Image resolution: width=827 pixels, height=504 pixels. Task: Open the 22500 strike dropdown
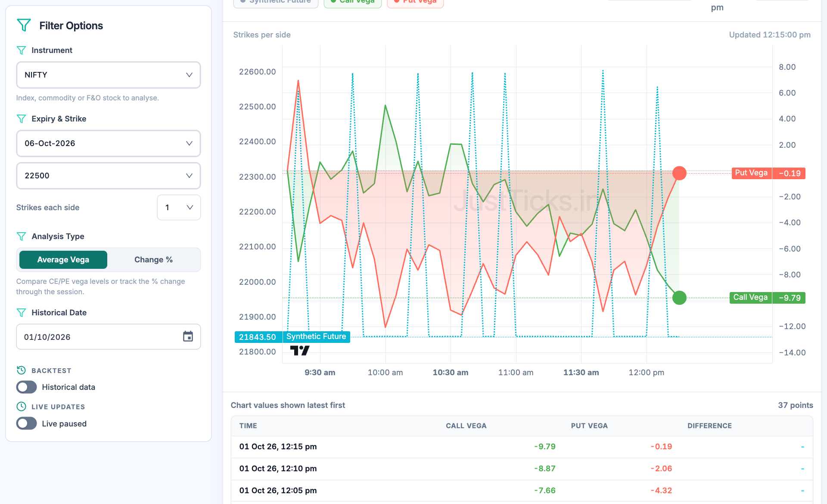click(x=109, y=176)
